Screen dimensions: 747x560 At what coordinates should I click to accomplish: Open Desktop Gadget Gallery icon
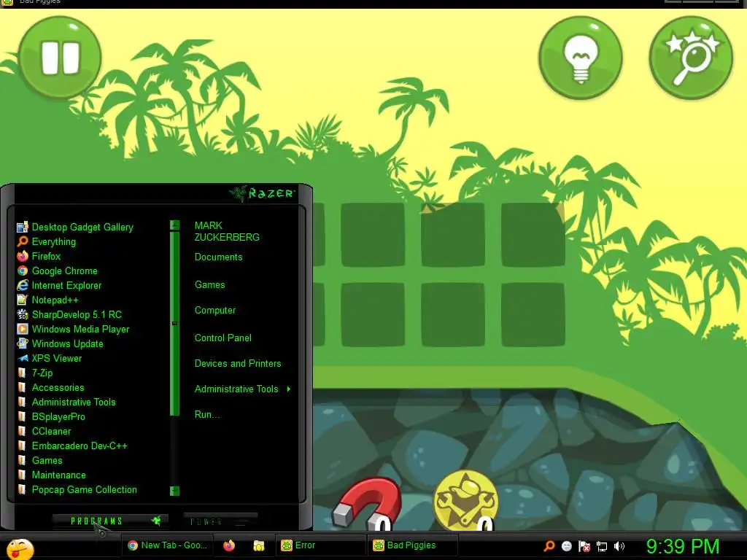coord(23,227)
